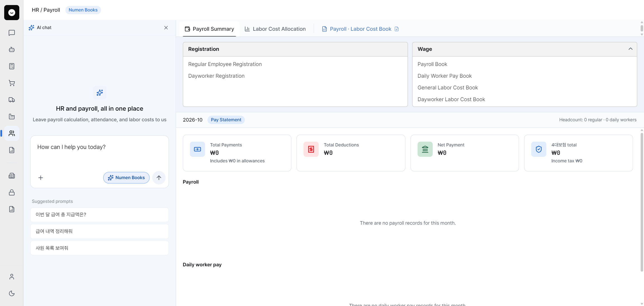Open the building assets sidebar icon

12,176
